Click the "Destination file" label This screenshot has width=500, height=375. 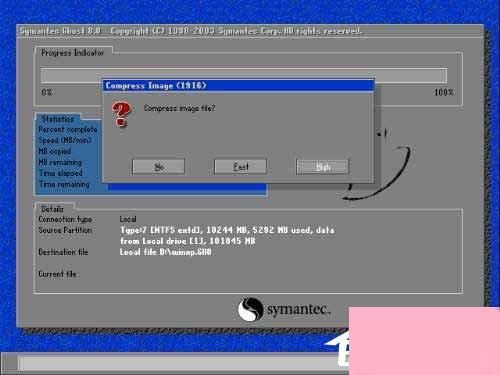point(63,252)
